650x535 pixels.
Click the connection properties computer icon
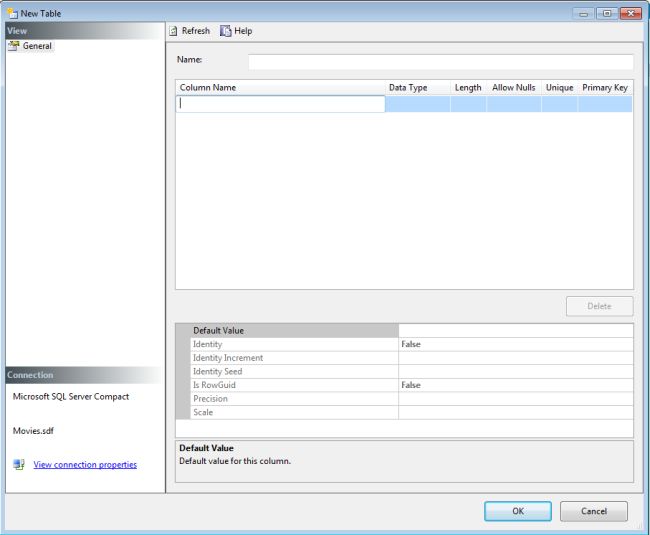point(19,465)
